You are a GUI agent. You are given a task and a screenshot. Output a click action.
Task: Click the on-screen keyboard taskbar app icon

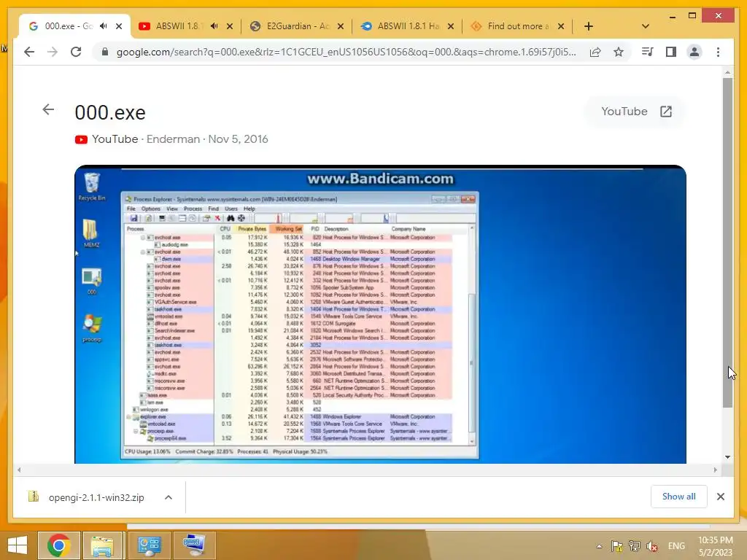click(194, 545)
